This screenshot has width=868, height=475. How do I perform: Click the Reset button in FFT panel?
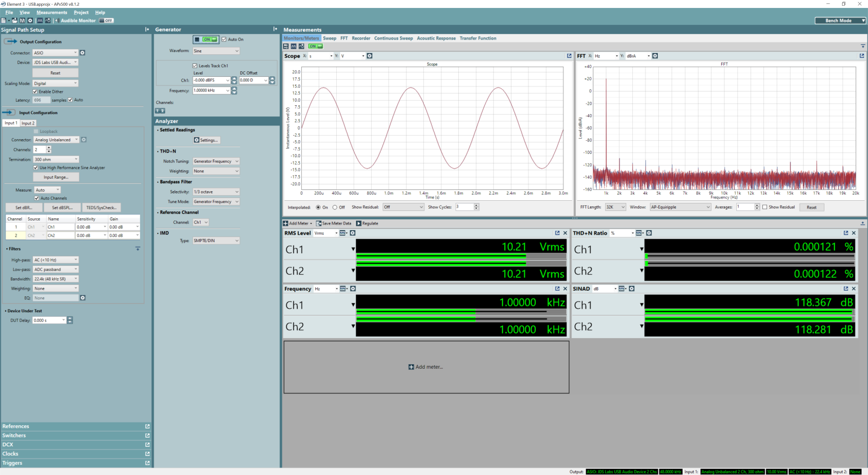(x=811, y=207)
